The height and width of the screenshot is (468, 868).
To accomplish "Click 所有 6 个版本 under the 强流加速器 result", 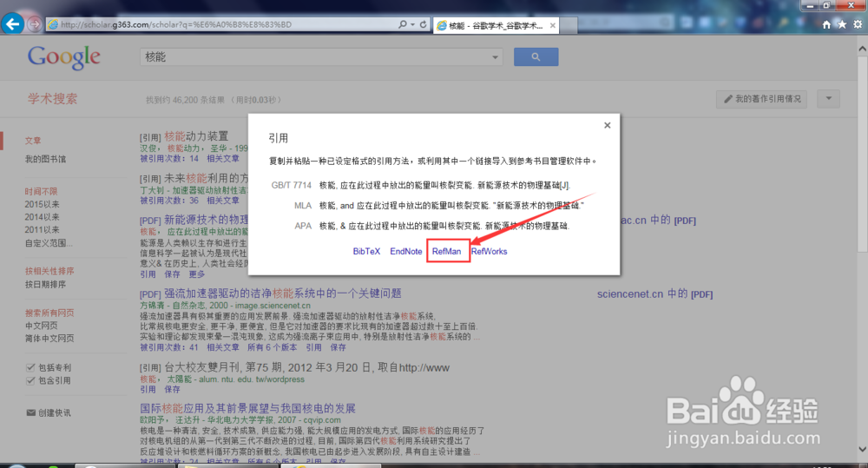I will 272,347.
